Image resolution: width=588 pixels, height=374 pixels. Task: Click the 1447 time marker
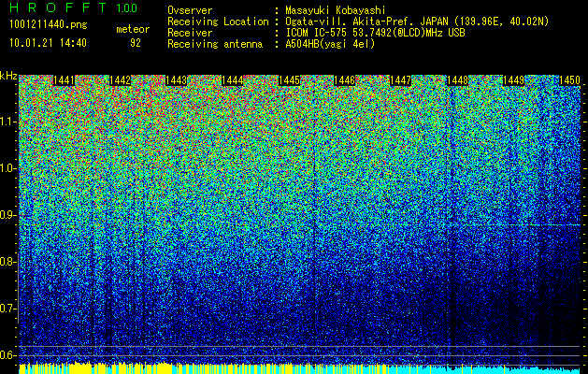(401, 80)
